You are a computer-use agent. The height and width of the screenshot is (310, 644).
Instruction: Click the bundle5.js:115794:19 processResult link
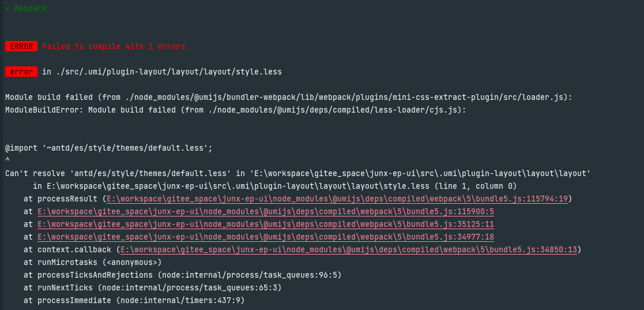[x=338, y=199]
